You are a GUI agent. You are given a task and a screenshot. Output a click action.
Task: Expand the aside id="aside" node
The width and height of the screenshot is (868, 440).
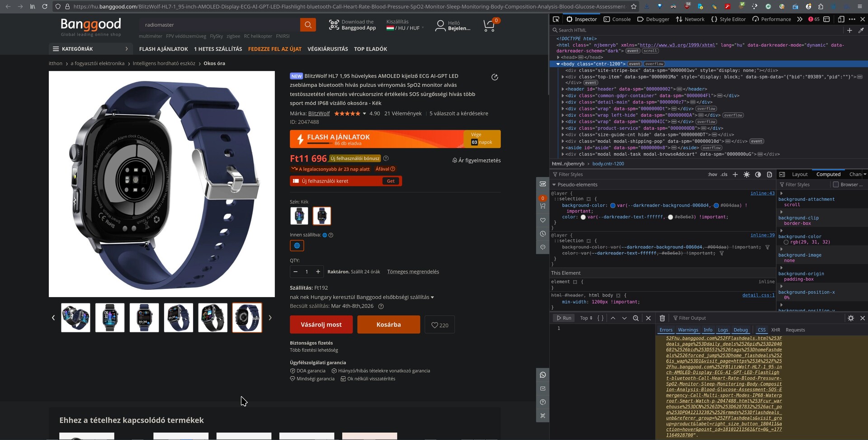point(563,148)
